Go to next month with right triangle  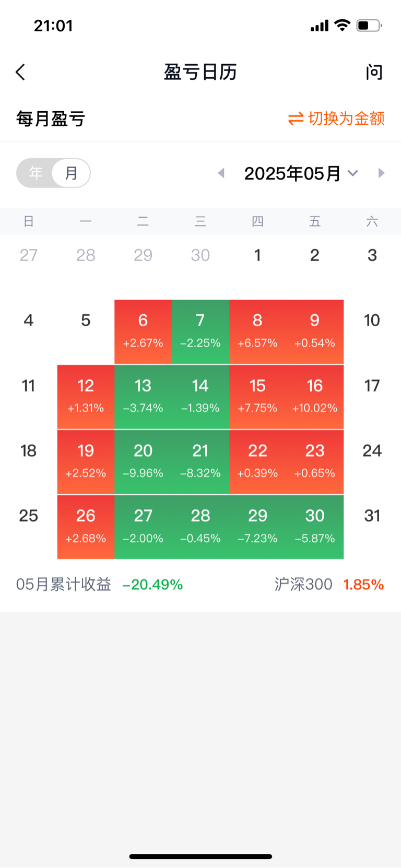click(381, 173)
